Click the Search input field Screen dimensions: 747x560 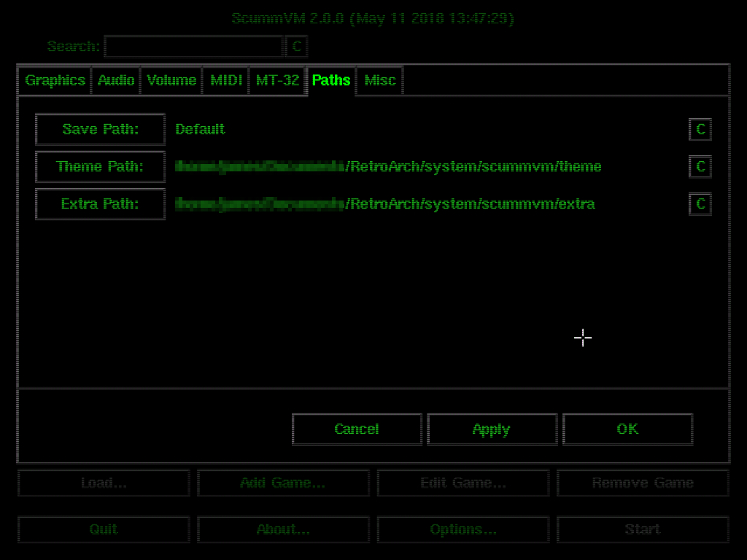point(194,46)
